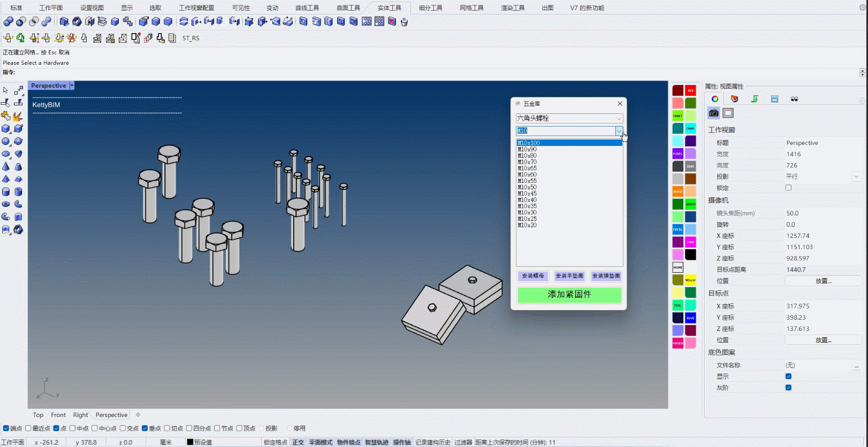Click the 镜头焦距 50.0 value field

823,213
